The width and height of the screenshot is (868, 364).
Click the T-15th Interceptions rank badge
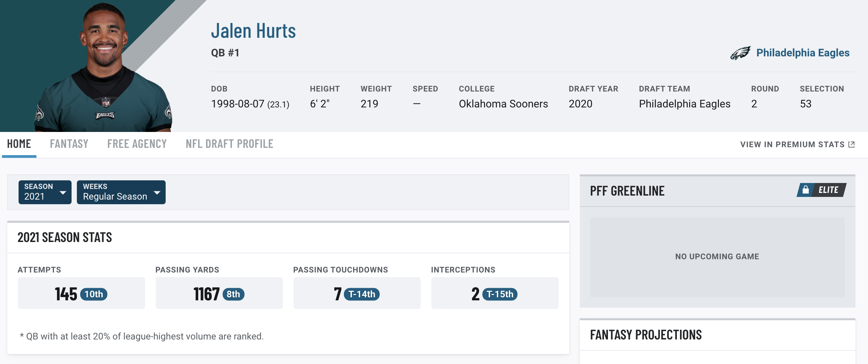(500, 294)
